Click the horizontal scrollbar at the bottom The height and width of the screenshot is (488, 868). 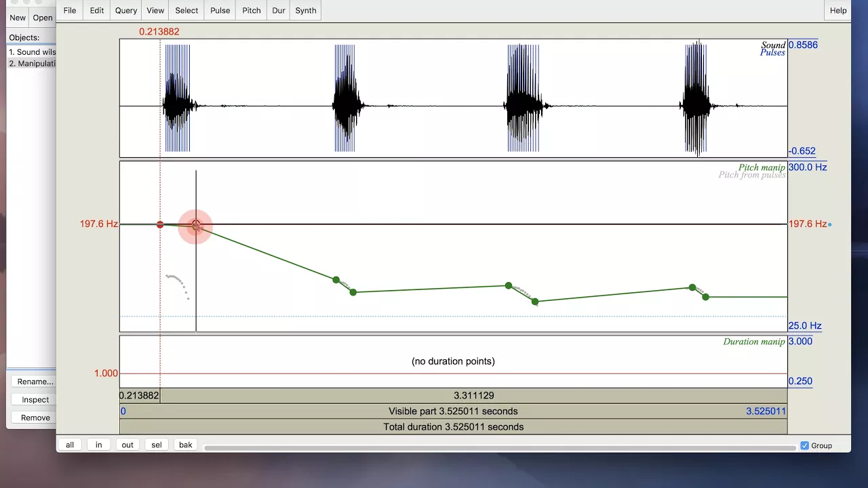pos(500,447)
